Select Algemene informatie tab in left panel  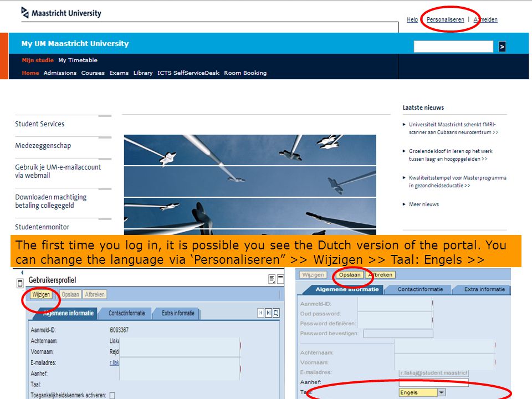coord(67,313)
